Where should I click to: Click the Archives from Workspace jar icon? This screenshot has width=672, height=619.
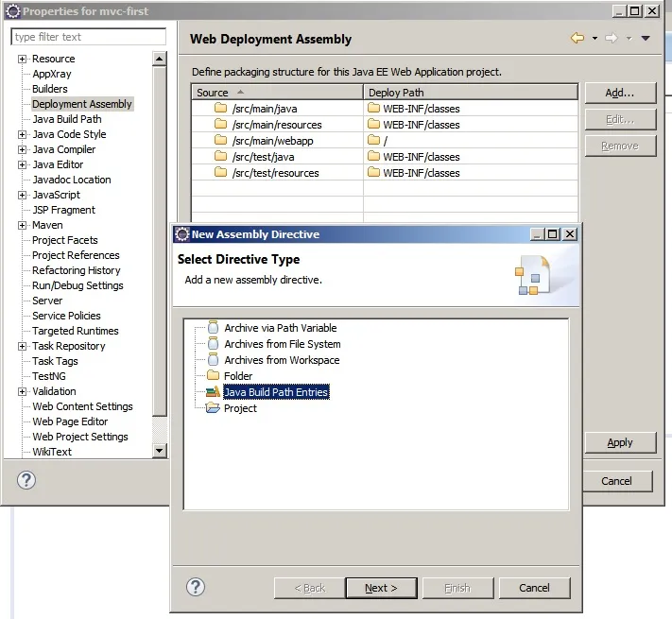pyautogui.click(x=213, y=360)
